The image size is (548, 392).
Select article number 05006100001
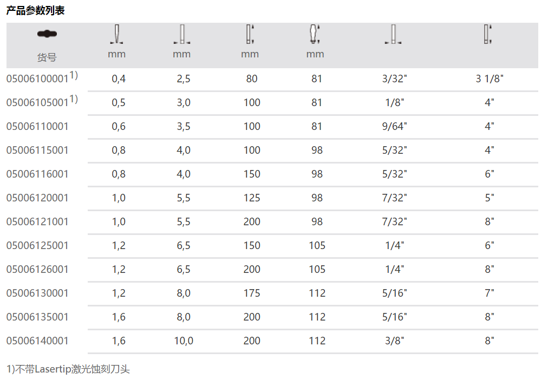(37, 79)
